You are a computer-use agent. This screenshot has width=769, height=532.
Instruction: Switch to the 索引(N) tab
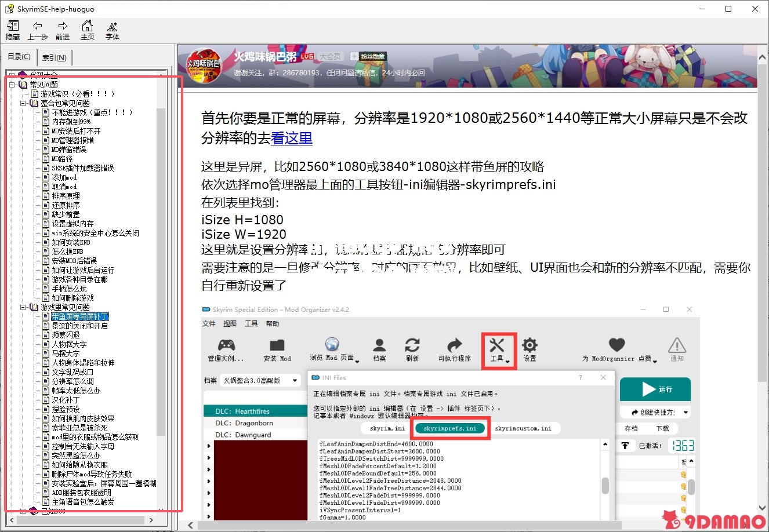coord(55,57)
